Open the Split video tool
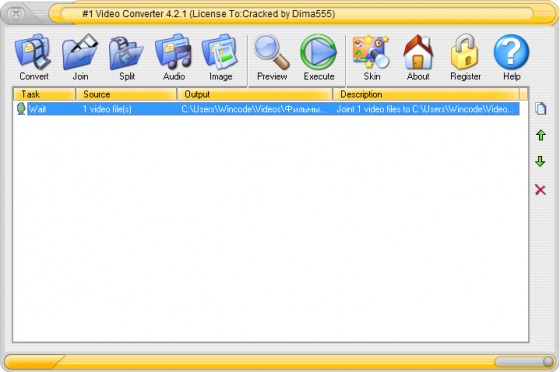The width and height of the screenshot is (560, 372). coord(127,57)
